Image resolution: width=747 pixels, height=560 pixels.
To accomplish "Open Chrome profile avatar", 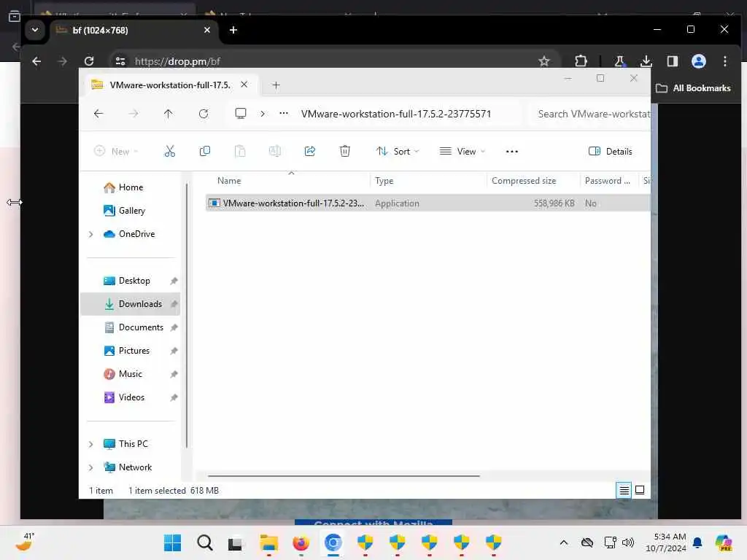I will point(698,61).
